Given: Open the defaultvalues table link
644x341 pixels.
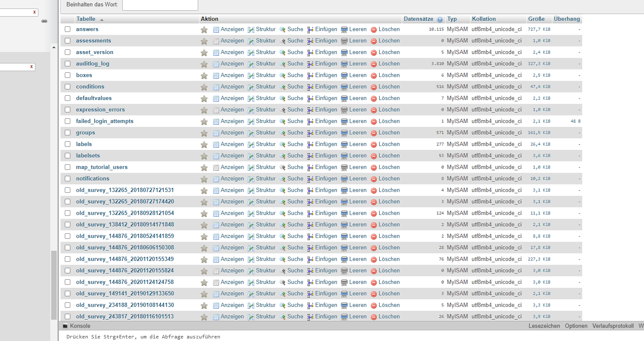Looking at the screenshot, I should [x=94, y=98].
